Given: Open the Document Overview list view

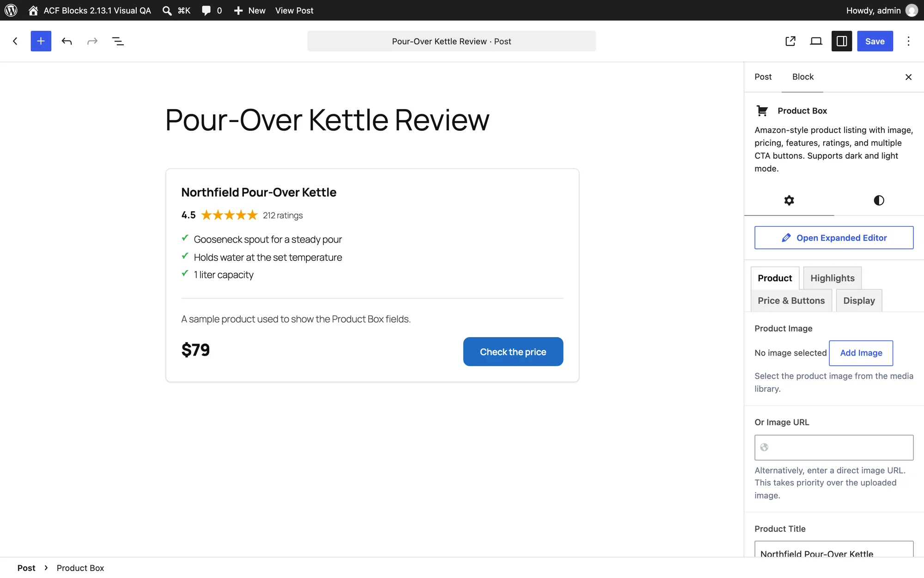Looking at the screenshot, I should 118,41.
